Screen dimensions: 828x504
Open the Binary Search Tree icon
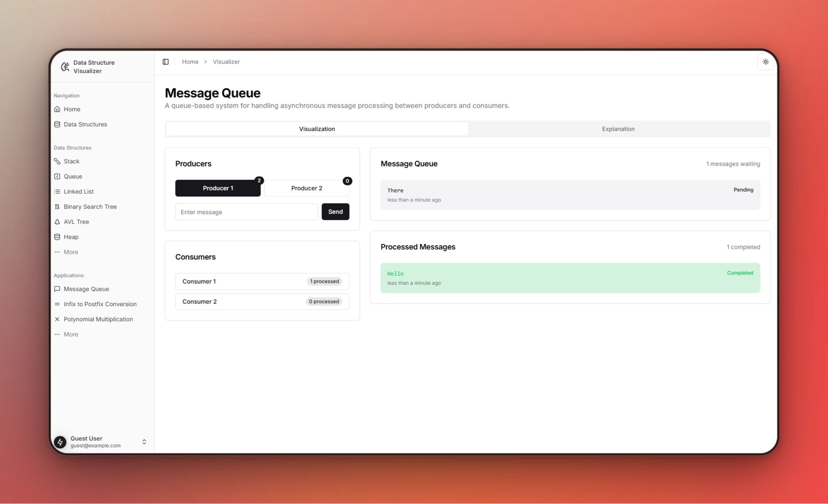pyautogui.click(x=57, y=207)
